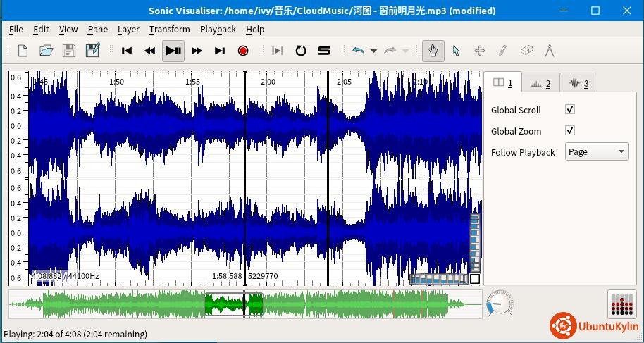Switch to layer tab 3 waveform
The height and width of the screenshot is (343, 644).
pyautogui.click(x=578, y=83)
